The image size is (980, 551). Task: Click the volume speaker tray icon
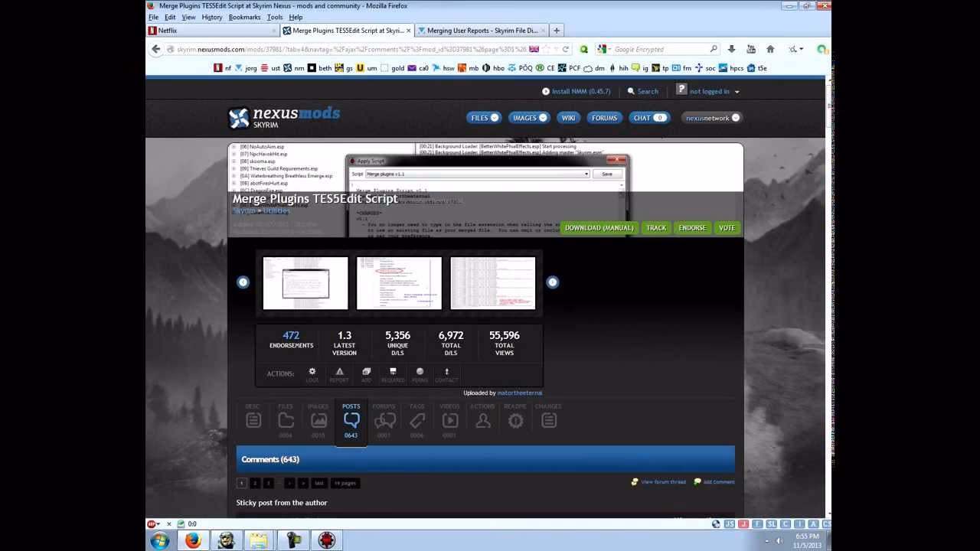(x=780, y=540)
